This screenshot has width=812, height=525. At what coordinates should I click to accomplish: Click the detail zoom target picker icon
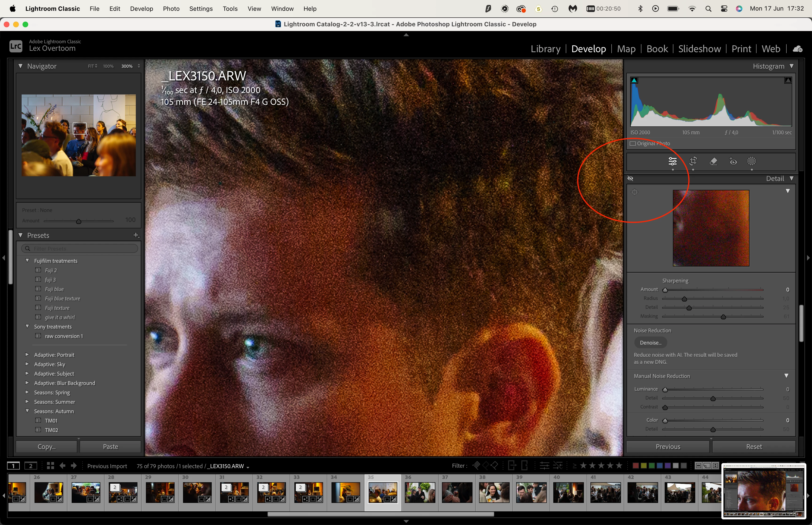[634, 192]
